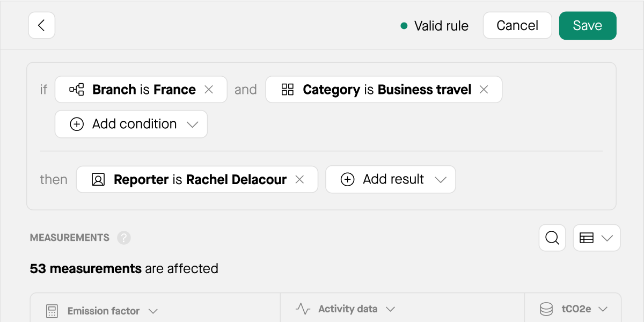Remove the Reporter is Rachel Delacour result

point(300,180)
